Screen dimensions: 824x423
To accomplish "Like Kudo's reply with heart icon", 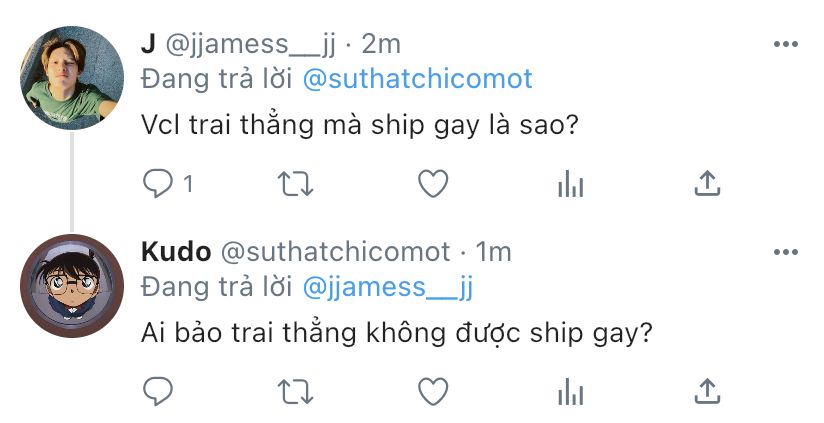I will click(x=433, y=392).
